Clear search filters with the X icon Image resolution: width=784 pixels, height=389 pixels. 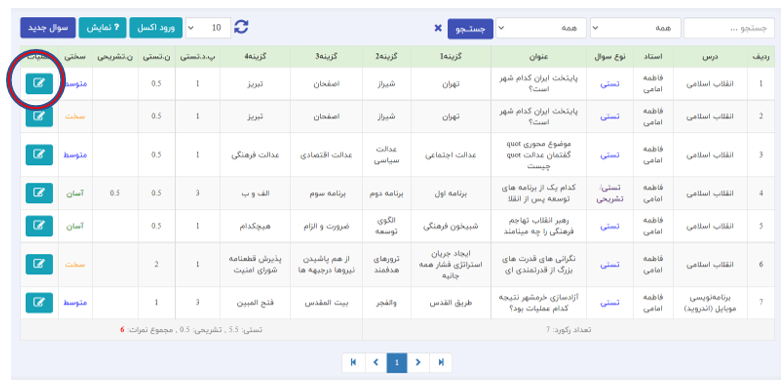(x=438, y=28)
